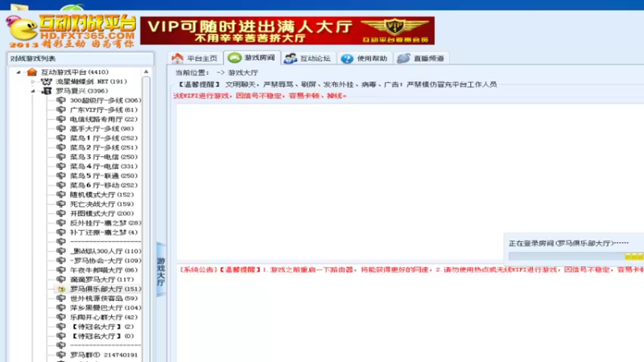Click room icon beside 300超级厅-多线
Screen dimensions: 644x362
coord(61,100)
